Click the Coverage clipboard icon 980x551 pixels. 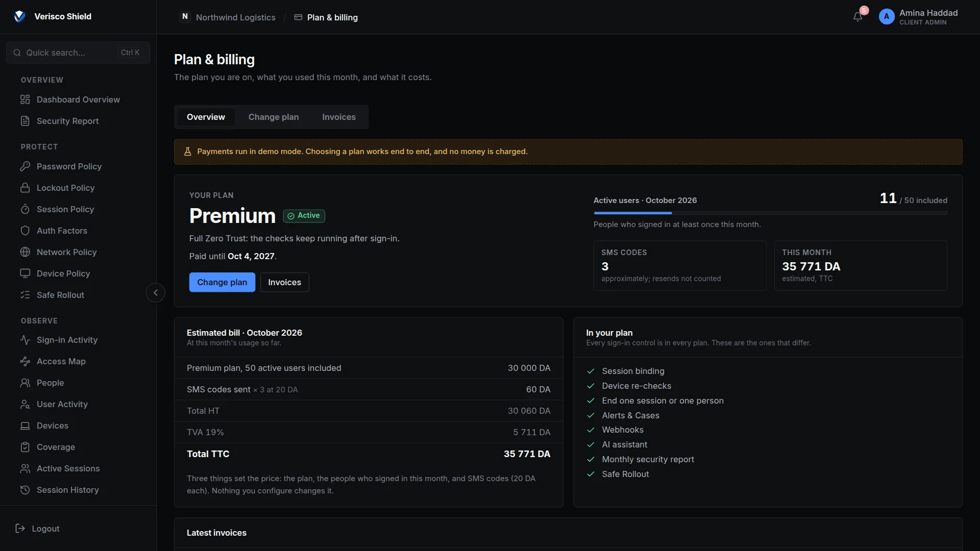[25, 447]
